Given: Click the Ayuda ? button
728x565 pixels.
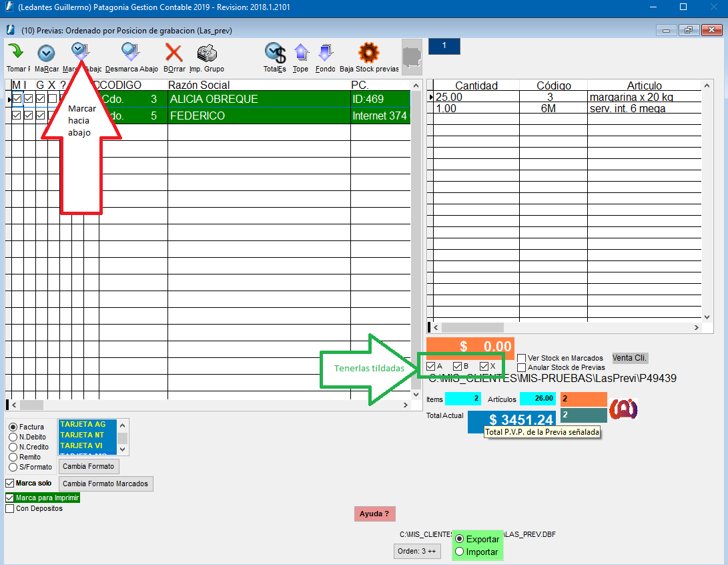Looking at the screenshot, I should click(x=375, y=514).
